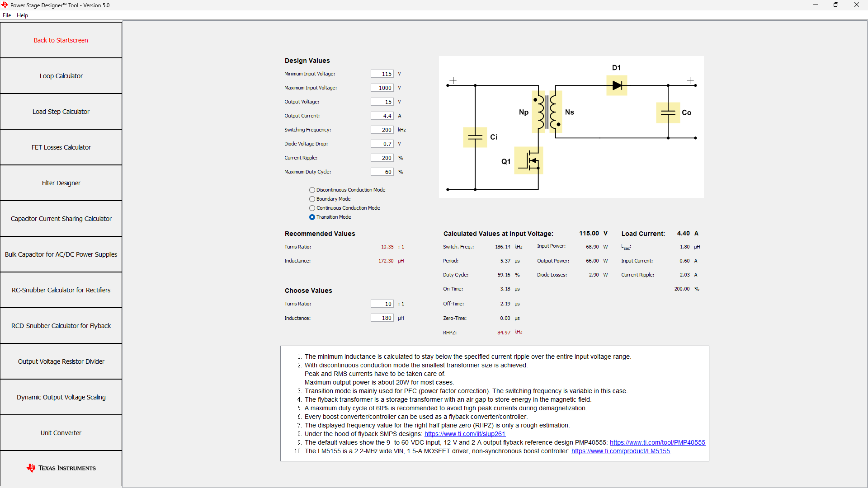Open the slup261 flyback SMPS link

[464, 434]
